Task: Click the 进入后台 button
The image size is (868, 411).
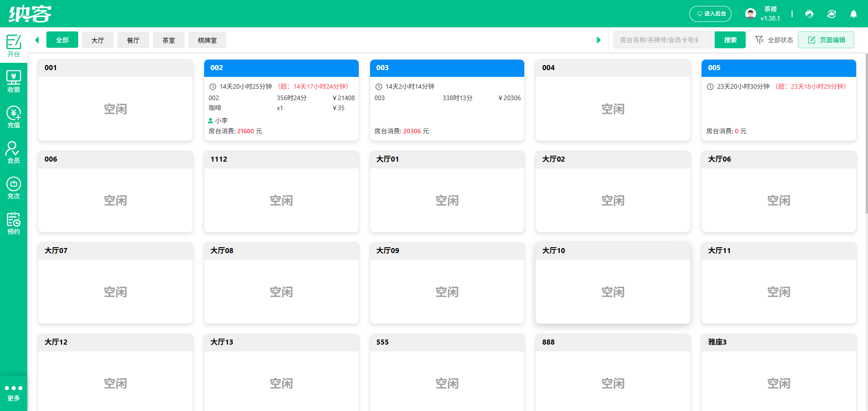Action: point(710,14)
